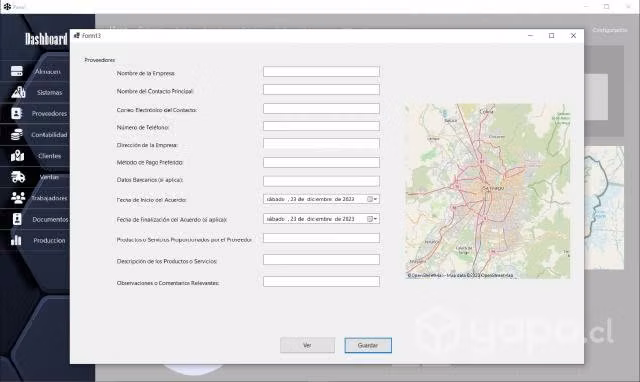This screenshot has height=382, width=640.
Task: Focus the Observaciones o Comentarios Relevantes field
Action: pos(321,282)
